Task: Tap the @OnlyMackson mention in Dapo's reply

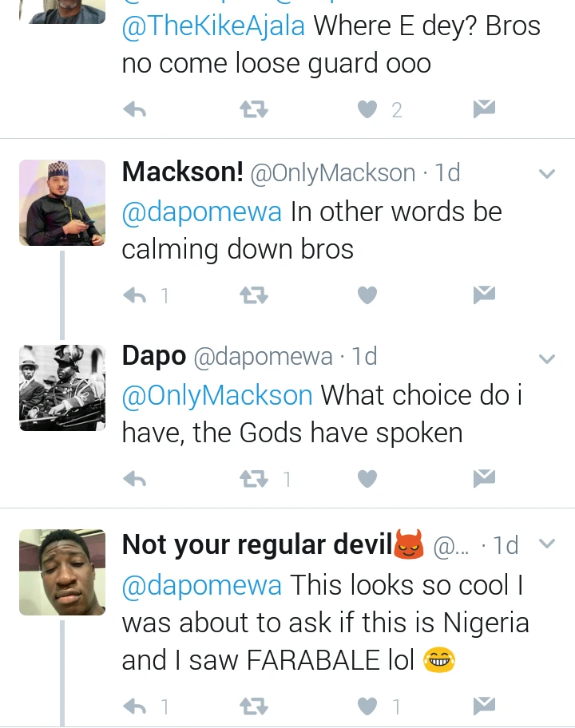Action: [x=217, y=395]
